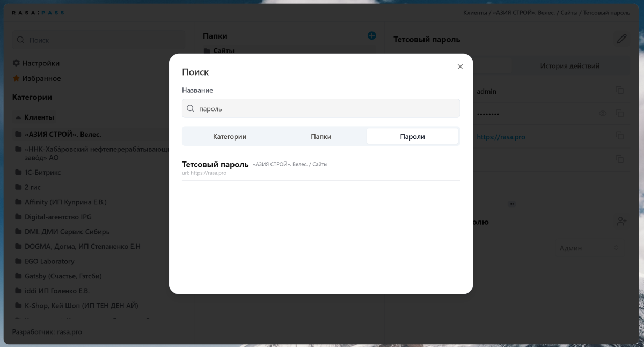Collapse the Клиенты category tree
Screen dimensions: 644x347
coord(18,117)
